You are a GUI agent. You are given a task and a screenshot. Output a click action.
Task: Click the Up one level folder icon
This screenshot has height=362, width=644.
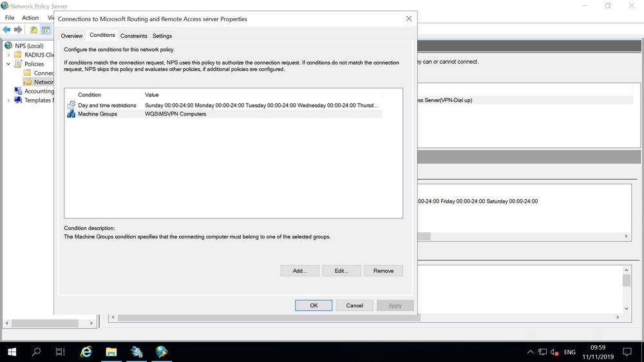[33, 30]
